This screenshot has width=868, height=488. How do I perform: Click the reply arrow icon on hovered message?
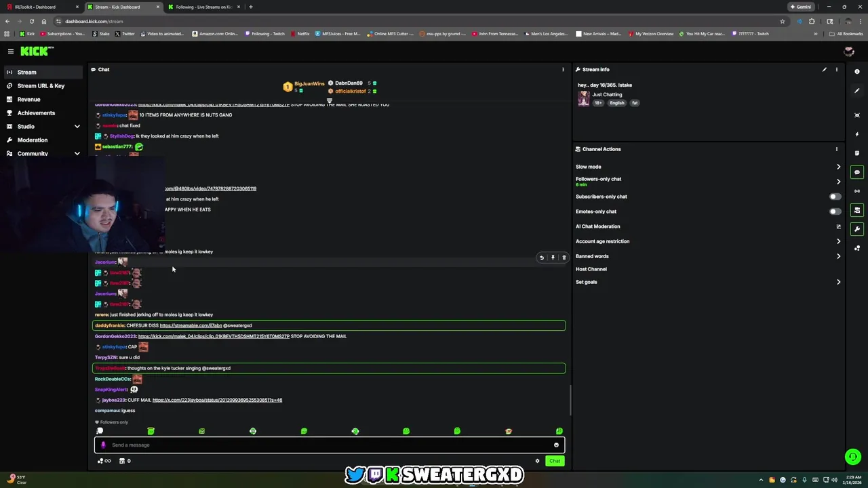pos(541,258)
